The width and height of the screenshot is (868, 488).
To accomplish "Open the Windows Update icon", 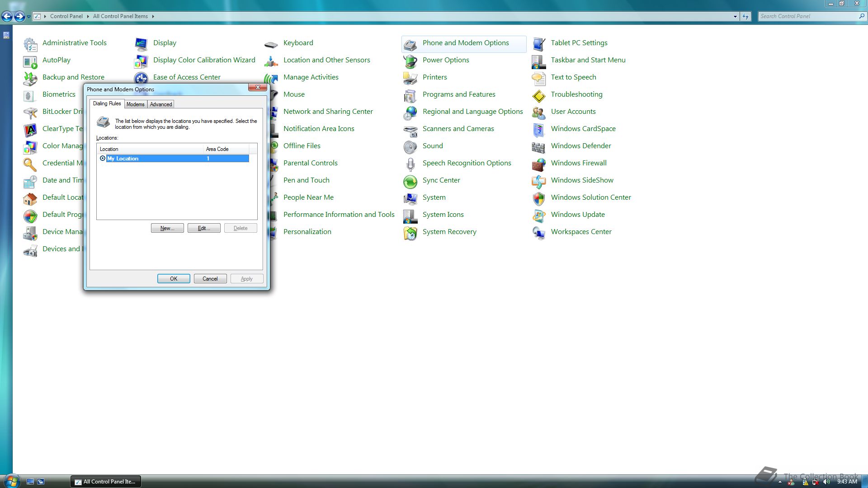I will (539, 216).
